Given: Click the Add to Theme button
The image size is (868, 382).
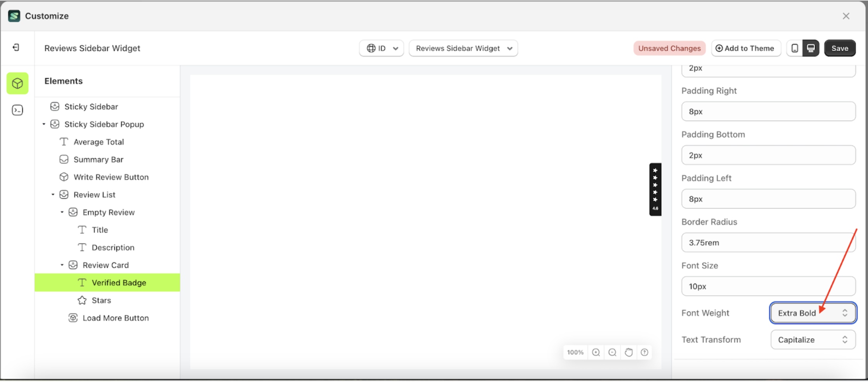Looking at the screenshot, I should pos(746,48).
